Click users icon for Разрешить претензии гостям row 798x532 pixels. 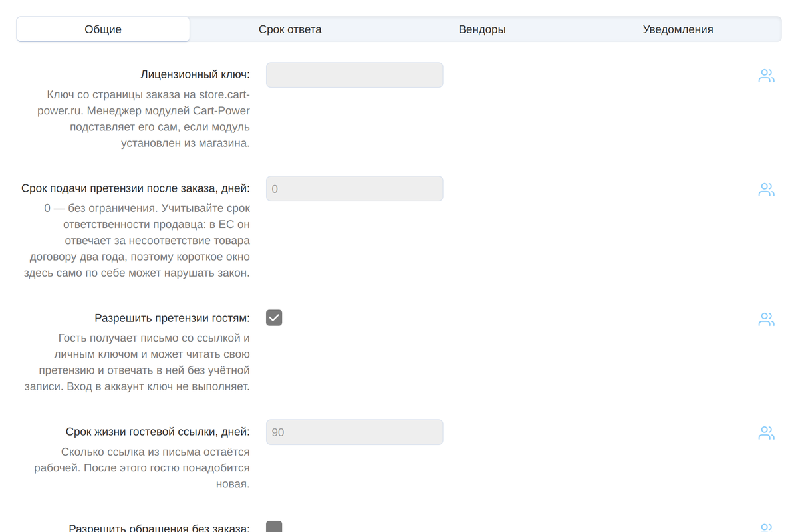[x=767, y=319]
